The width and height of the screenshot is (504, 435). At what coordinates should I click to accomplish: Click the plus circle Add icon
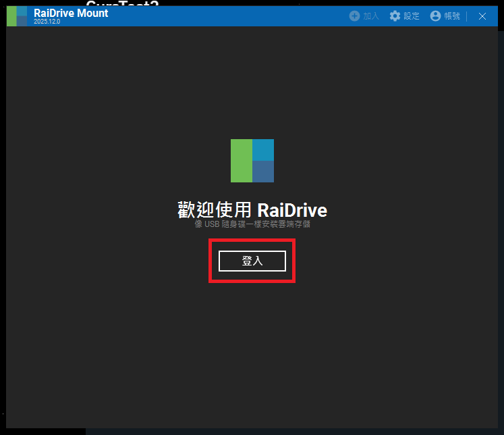pyautogui.click(x=354, y=16)
